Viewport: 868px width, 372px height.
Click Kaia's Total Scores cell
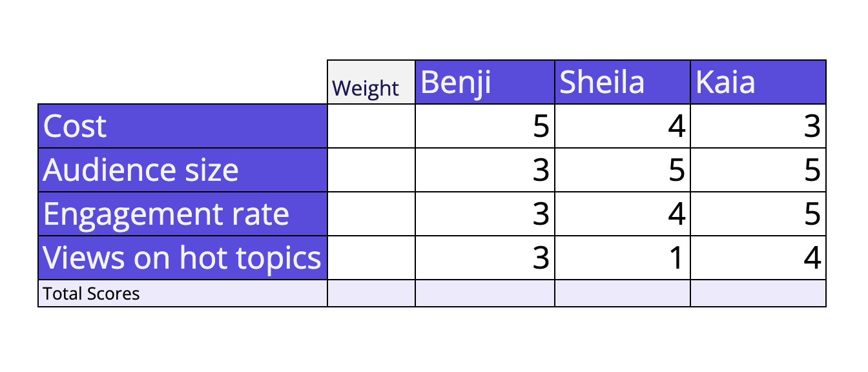[758, 293]
